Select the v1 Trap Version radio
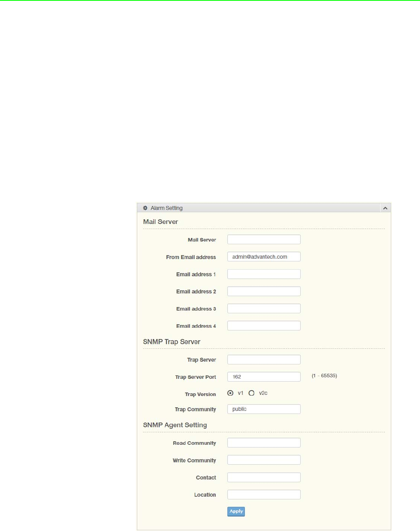The image size is (420, 531). click(x=230, y=393)
